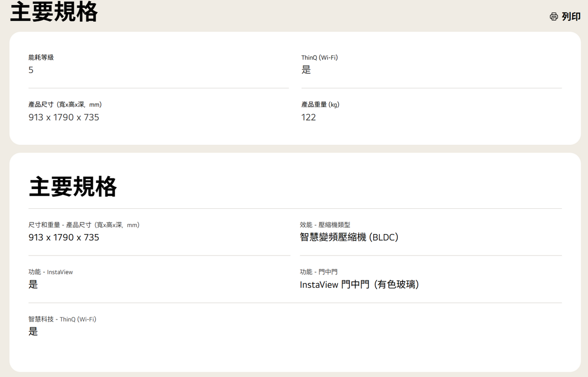The height and width of the screenshot is (377, 588).
Task: Select 913 x 1790 x 735 in top card
Action: [x=64, y=117]
